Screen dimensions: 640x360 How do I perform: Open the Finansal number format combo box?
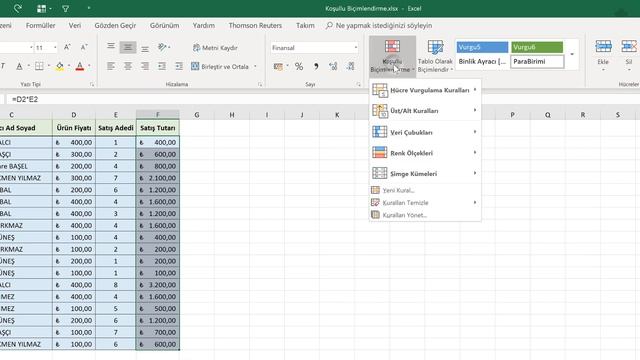pyautogui.click(x=314, y=48)
